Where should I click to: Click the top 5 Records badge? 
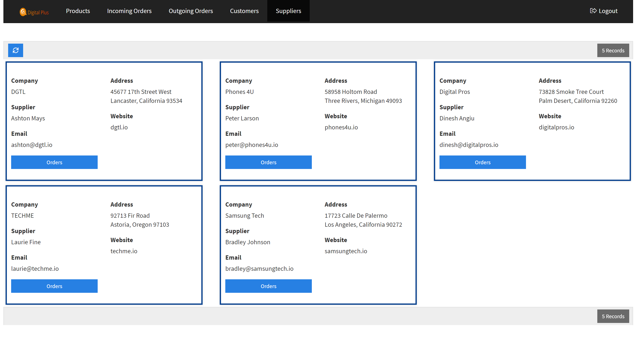(x=613, y=50)
